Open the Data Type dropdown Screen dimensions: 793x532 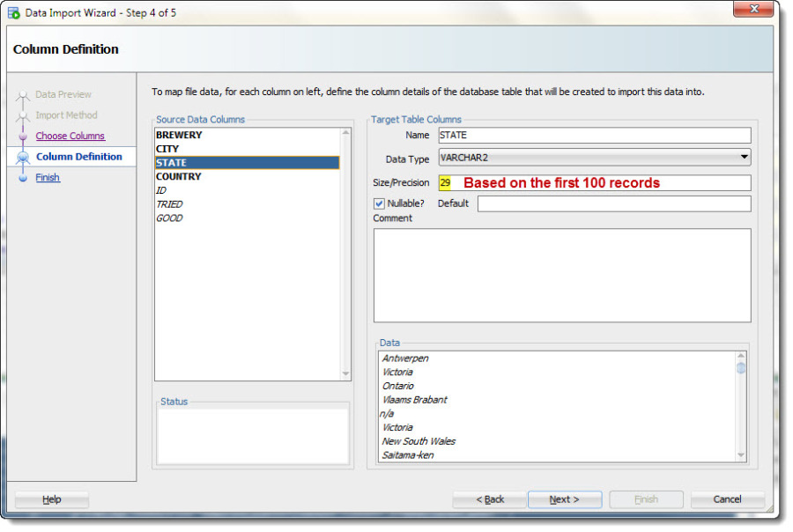click(745, 158)
